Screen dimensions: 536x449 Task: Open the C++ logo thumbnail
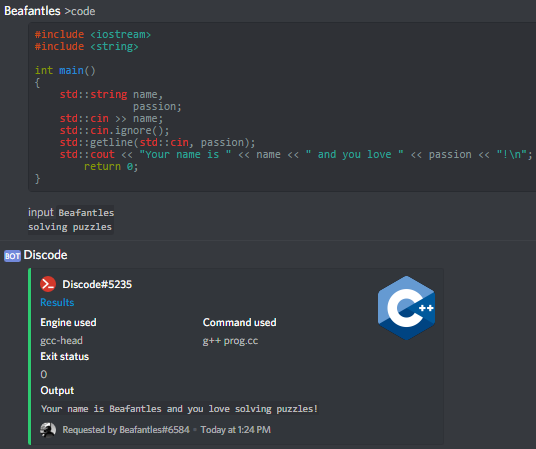pyautogui.click(x=406, y=308)
